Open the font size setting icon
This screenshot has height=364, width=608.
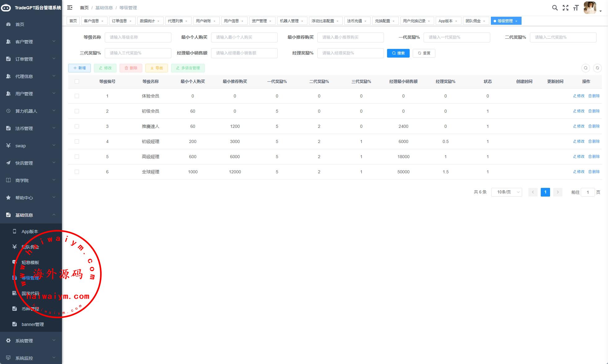pyautogui.click(x=576, y=8)
